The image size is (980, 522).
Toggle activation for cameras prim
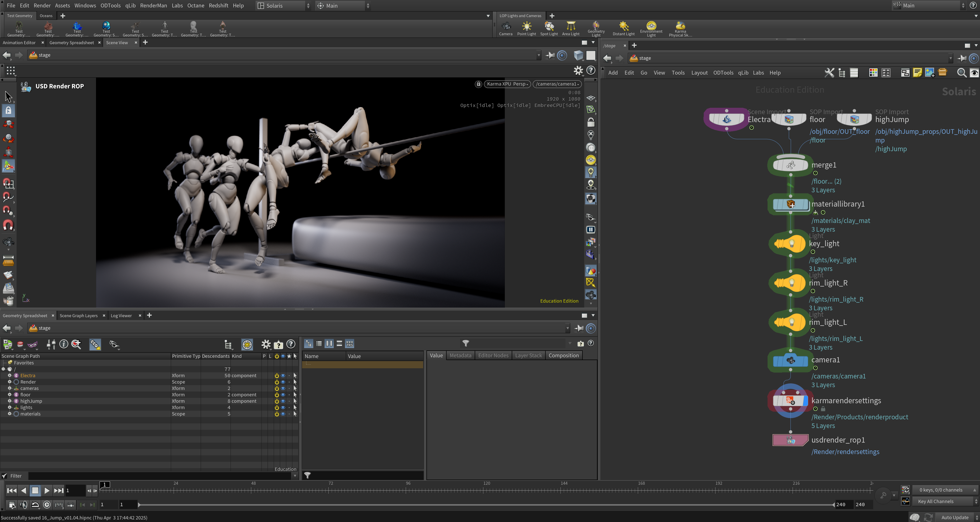pos(277,388)
